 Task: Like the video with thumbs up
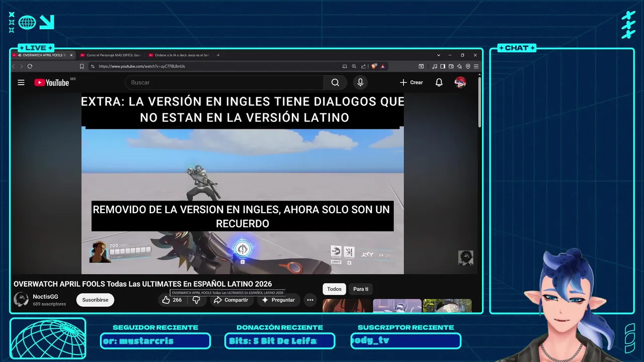pos(172,300)
